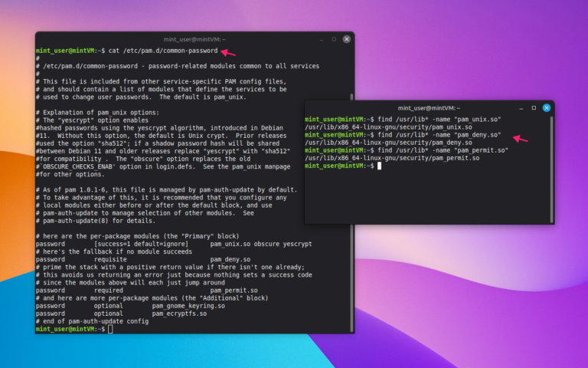
Task: Click the '# The "yescrypt" option enables' line
Action: coord(92,120)
